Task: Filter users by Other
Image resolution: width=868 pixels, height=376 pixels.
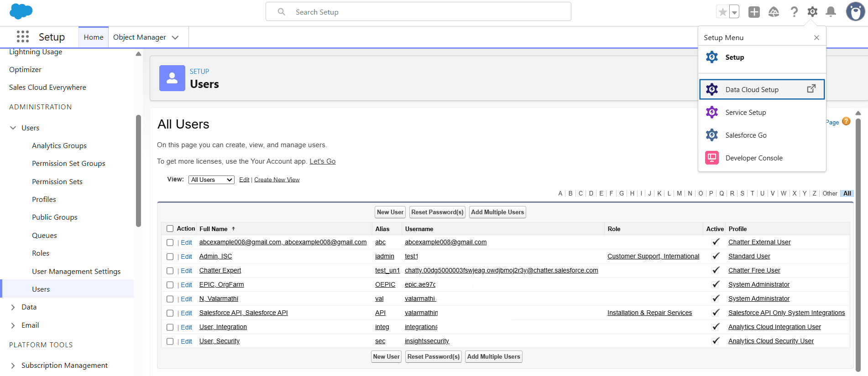Action: [x=830, y=193]
